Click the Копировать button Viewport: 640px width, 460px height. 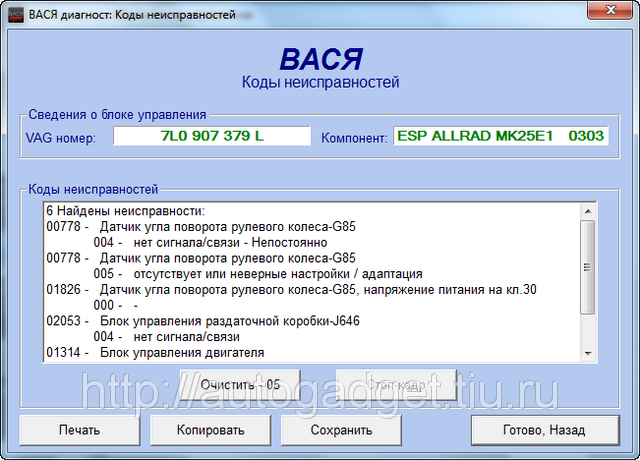(210, 430)
